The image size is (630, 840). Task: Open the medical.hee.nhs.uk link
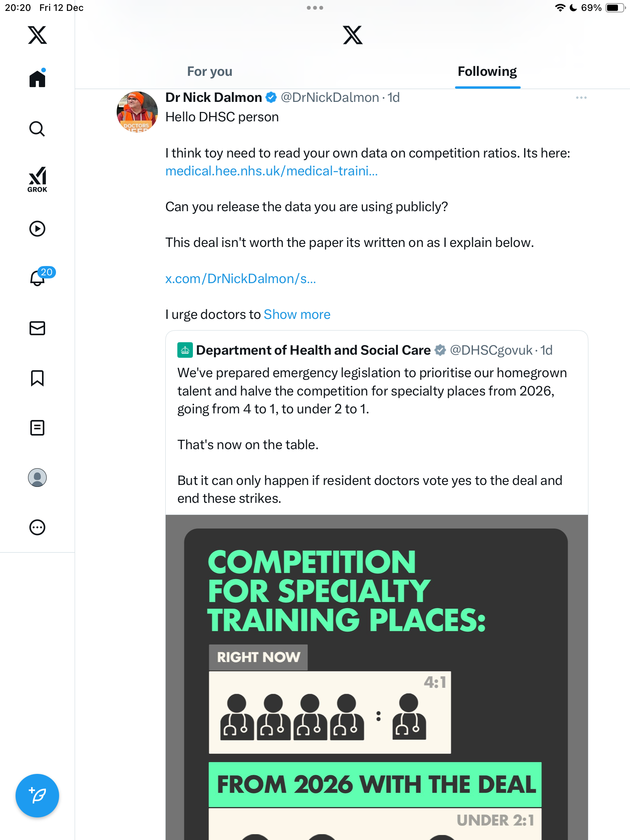271,171
